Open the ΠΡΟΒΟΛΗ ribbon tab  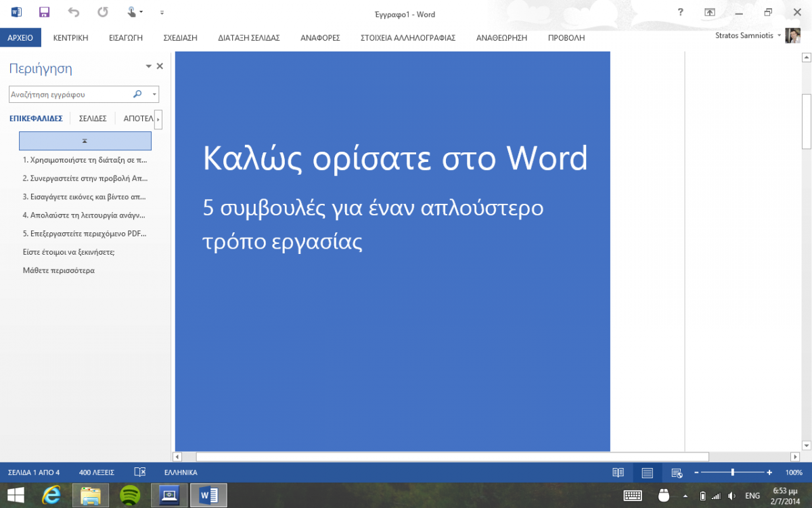566,38
